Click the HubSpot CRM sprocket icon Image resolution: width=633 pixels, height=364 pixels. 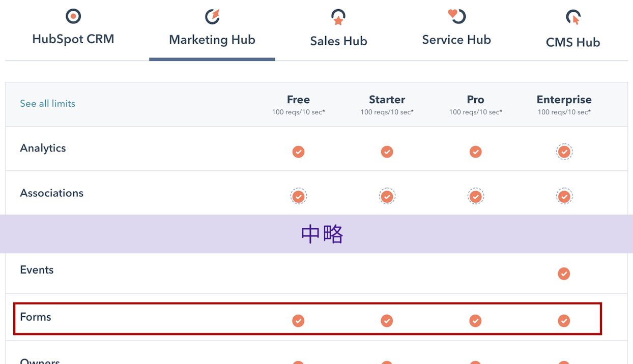[x=73, y=16]
